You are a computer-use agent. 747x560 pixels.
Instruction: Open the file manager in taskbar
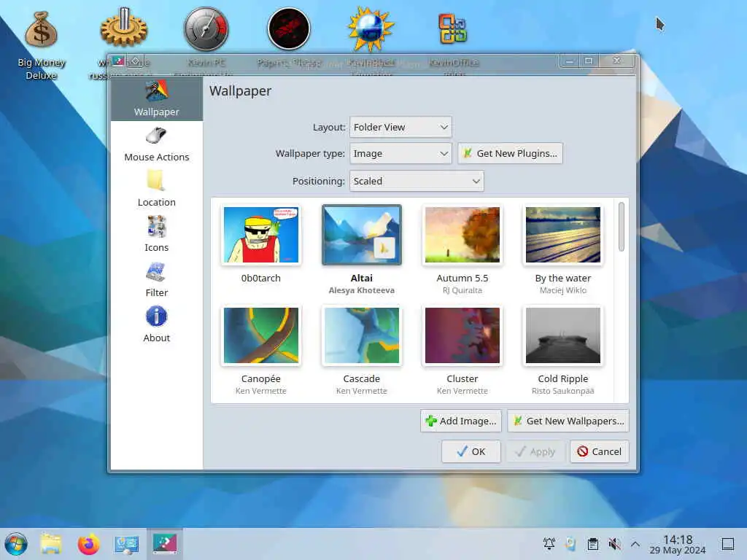(51, 544)
